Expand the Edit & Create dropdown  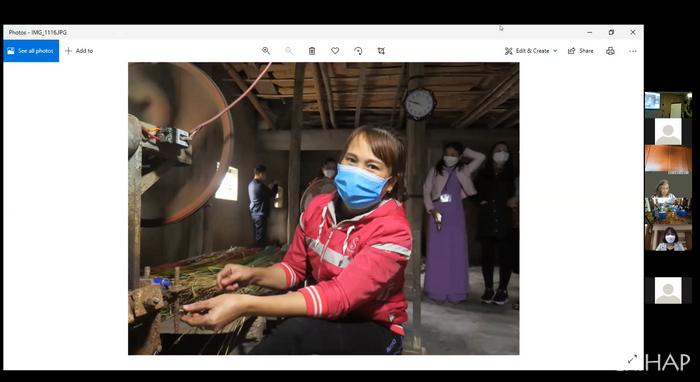coord(531,51)
